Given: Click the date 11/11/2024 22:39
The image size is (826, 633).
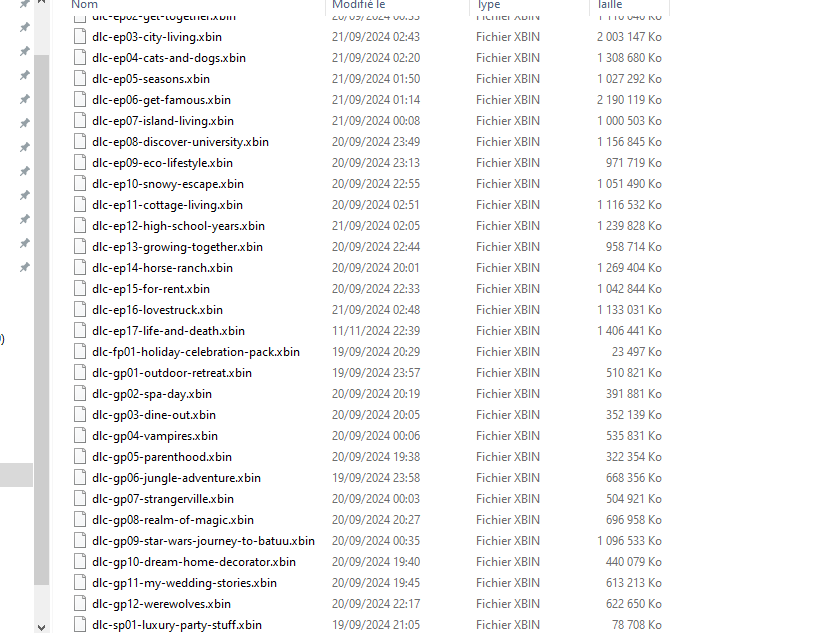Looking at the screenshot, I should pyautogui.click(x=376, y=331).
